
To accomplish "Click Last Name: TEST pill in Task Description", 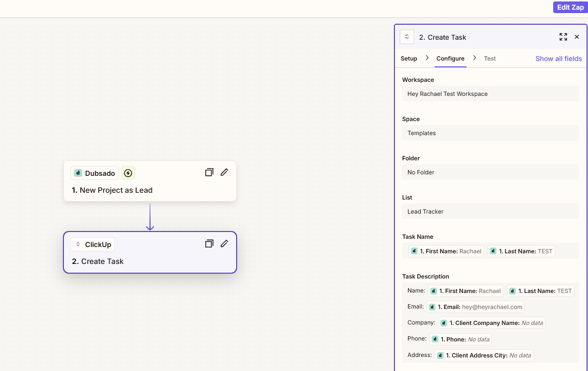I will coord(541,291).
